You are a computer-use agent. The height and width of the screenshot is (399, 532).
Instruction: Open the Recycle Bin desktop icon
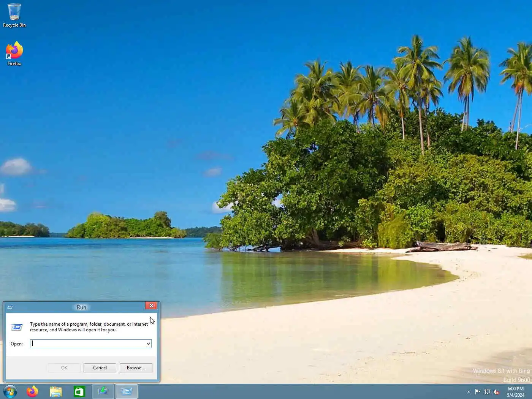coord(14,15)
